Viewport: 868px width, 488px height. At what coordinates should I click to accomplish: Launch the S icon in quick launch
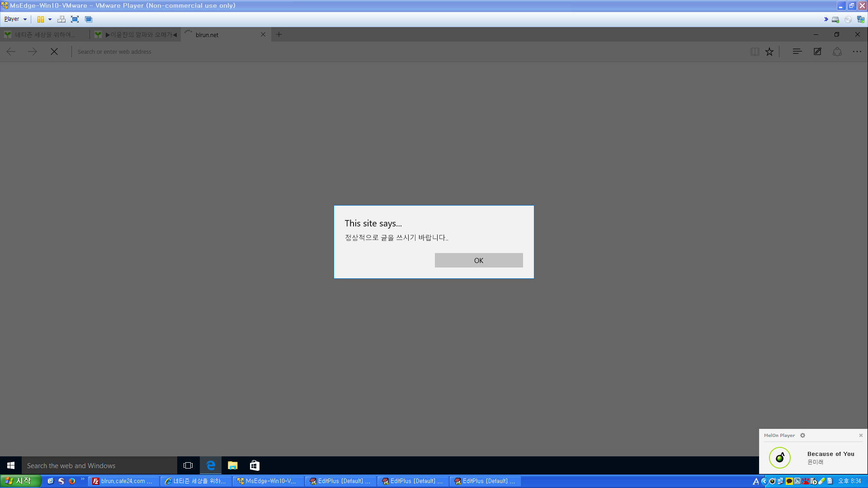click(61, 481)
